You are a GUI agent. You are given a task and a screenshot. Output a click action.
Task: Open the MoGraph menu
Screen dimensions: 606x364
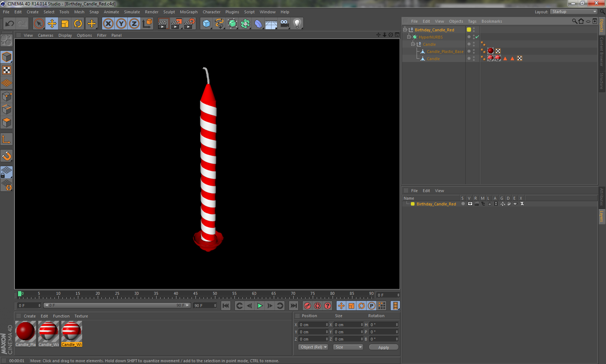[189, 12]
